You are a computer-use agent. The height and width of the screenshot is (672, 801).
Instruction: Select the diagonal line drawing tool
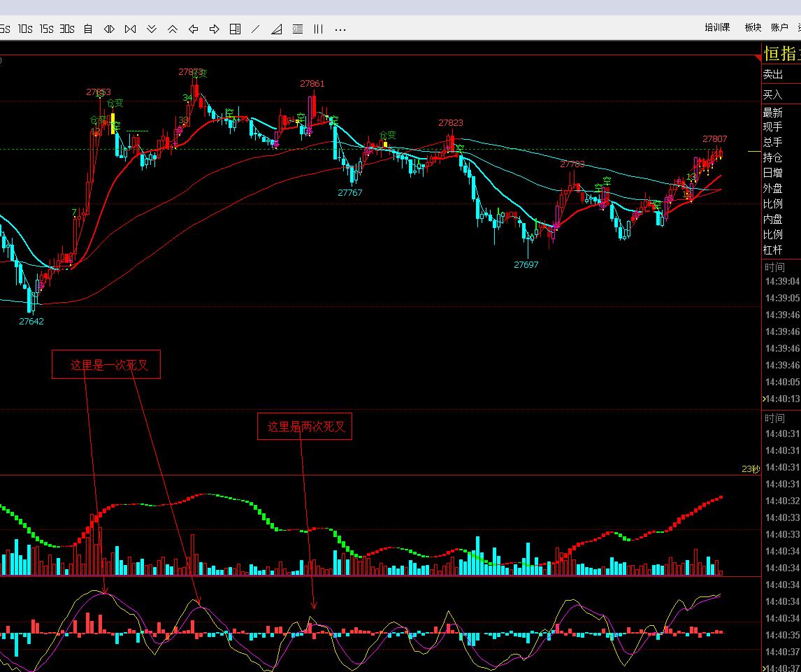coord(256,29)
